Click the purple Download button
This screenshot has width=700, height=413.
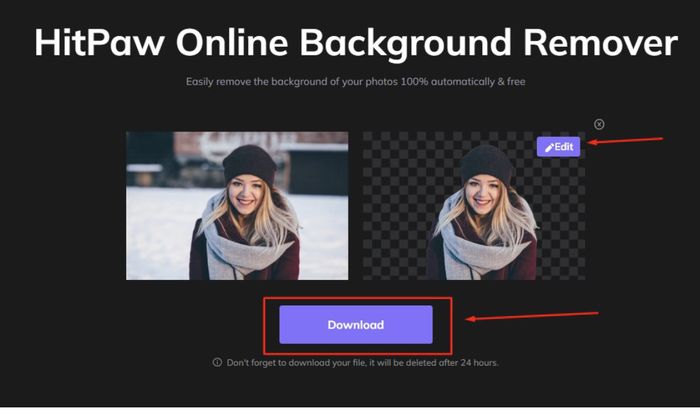(x=356, y=325)
